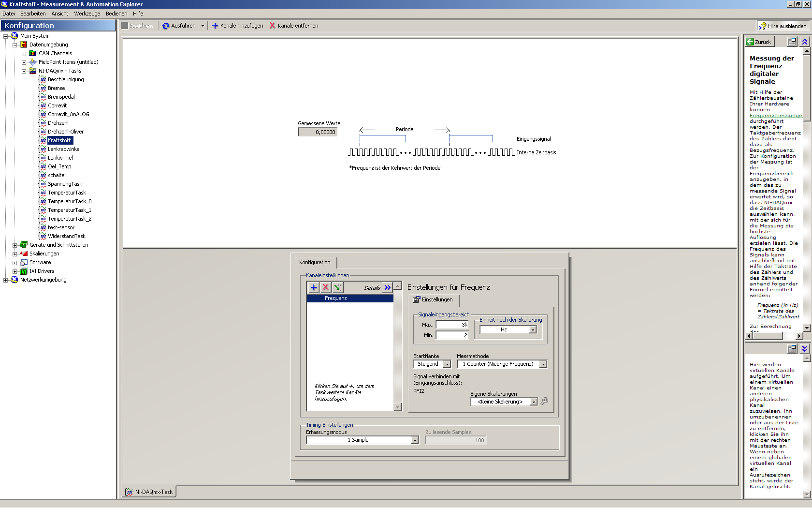Expand the IVI Drivers node
The image size is (812, 508).
pyautogui.click(x=14, y=271)
